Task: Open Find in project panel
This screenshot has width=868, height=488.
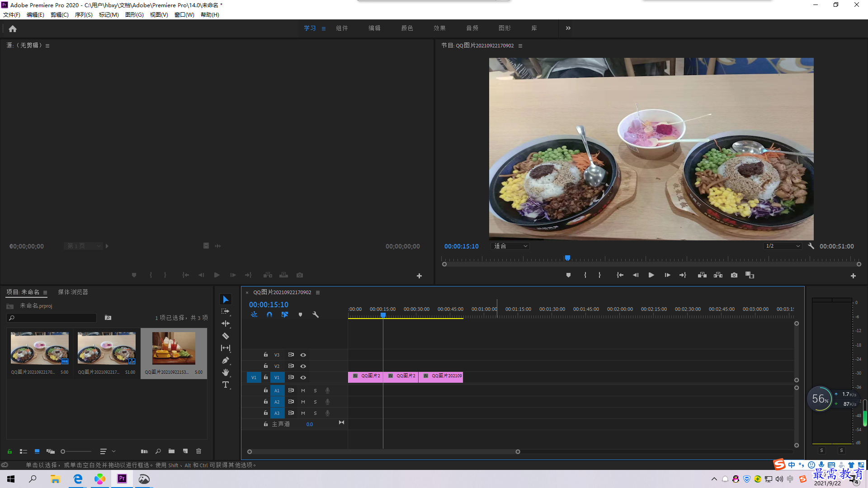Action: (158, 451)
